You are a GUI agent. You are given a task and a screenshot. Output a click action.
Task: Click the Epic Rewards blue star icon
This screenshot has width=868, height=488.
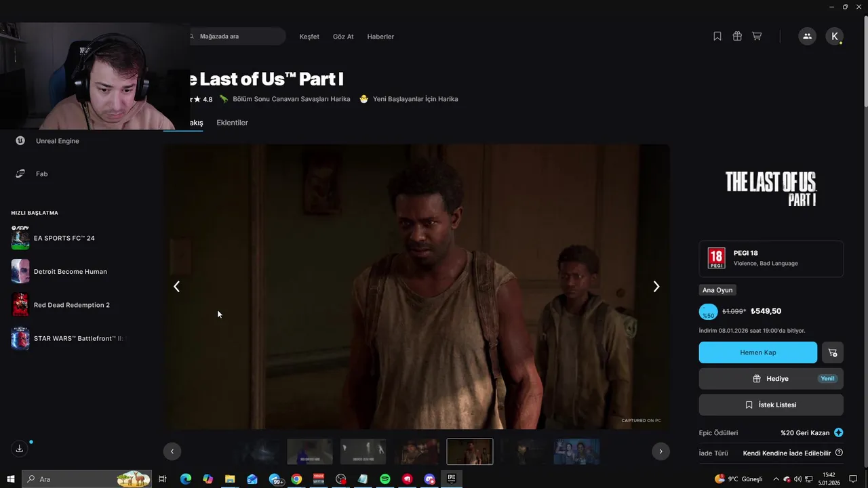tap(839, 432)
